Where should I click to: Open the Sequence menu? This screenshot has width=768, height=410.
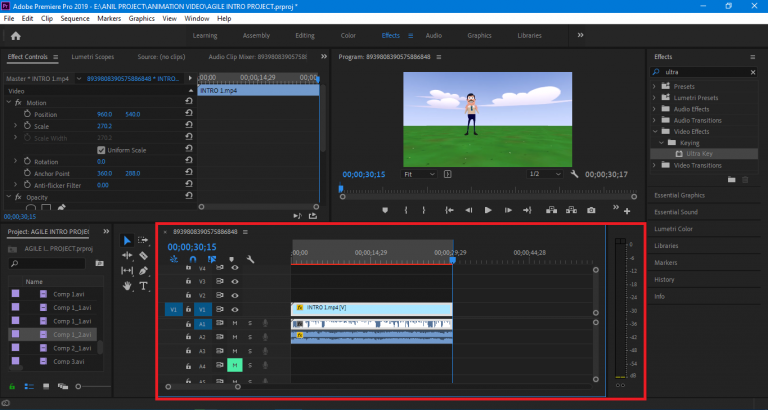point(74,18)
